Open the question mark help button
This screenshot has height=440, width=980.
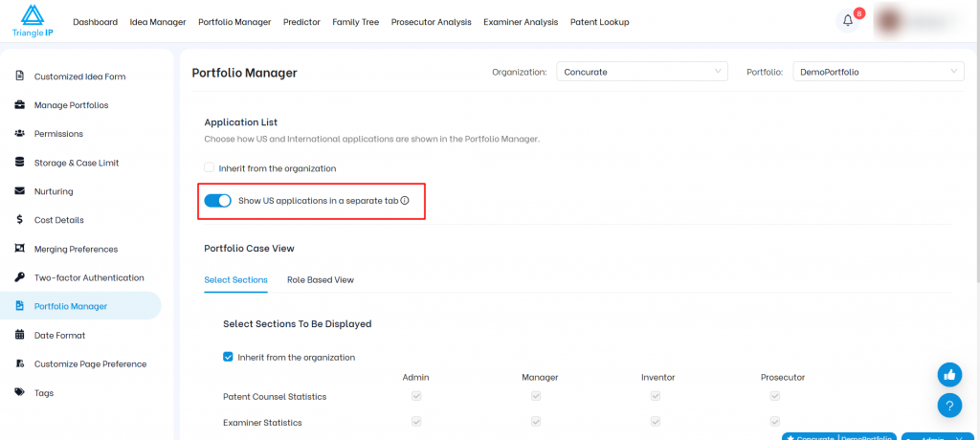(949, 407)
